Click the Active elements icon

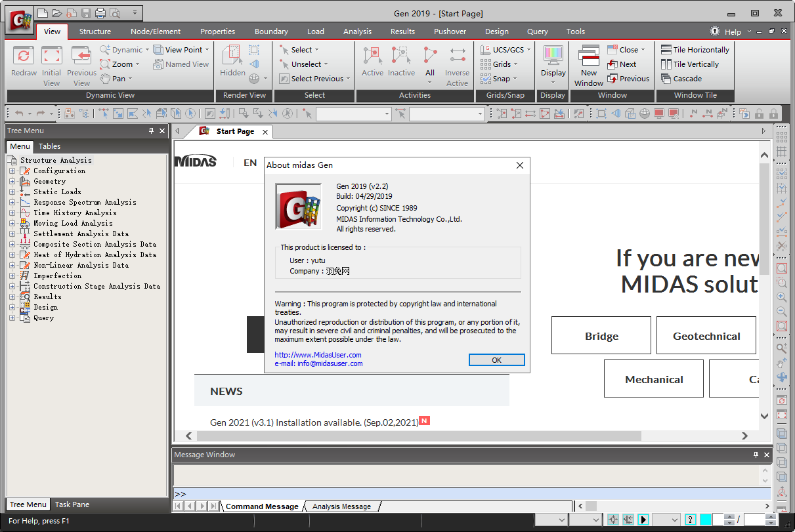click(x=372, y=57)
